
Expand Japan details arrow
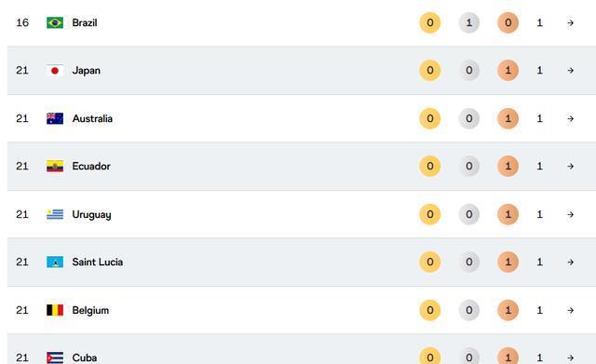click(570, 71)
